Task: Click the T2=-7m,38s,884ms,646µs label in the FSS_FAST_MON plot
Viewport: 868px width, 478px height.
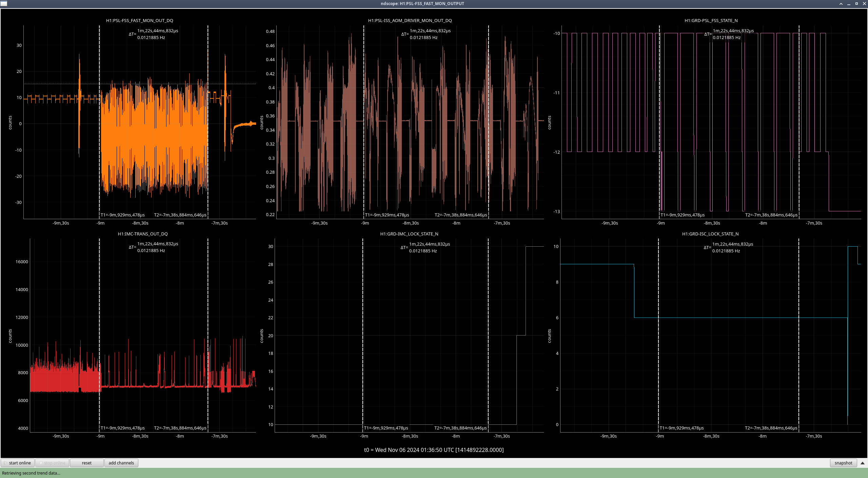Action: [180, 215]
